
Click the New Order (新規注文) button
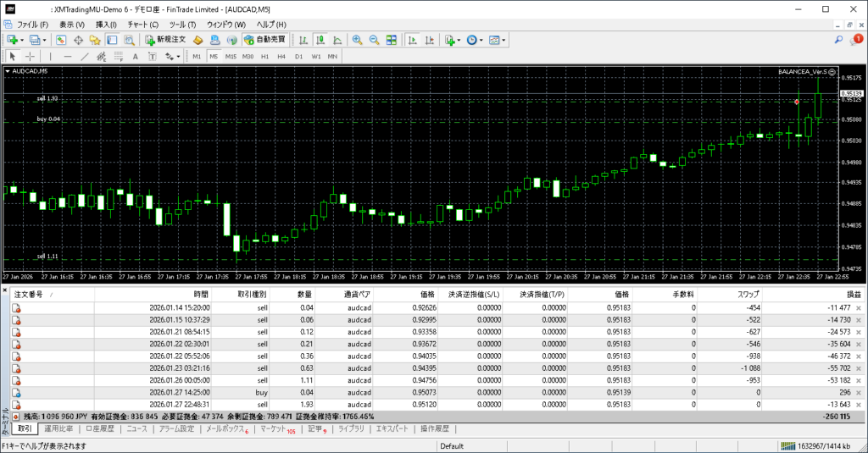click(166, 40)
